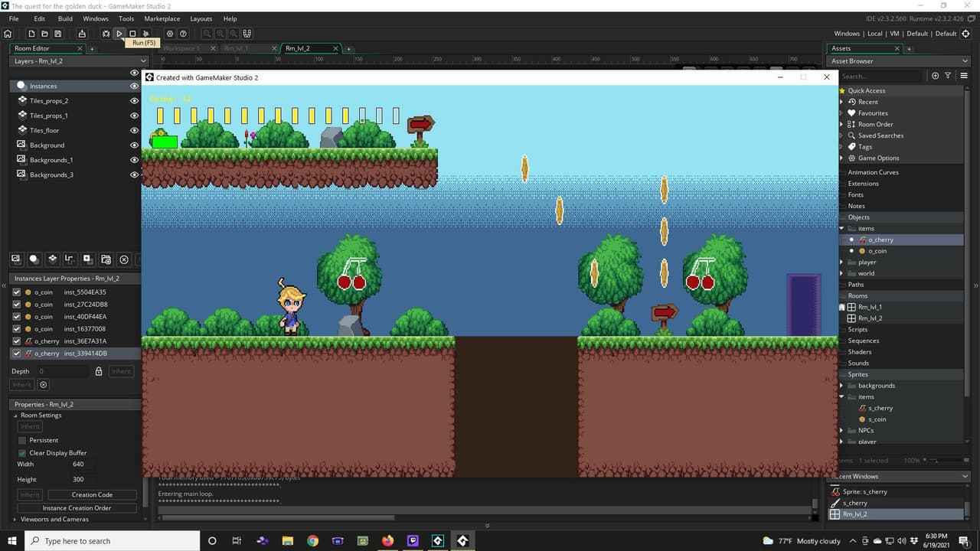980x551 pixels.
Task: Click the asset Search field
Action: [881, 76]
